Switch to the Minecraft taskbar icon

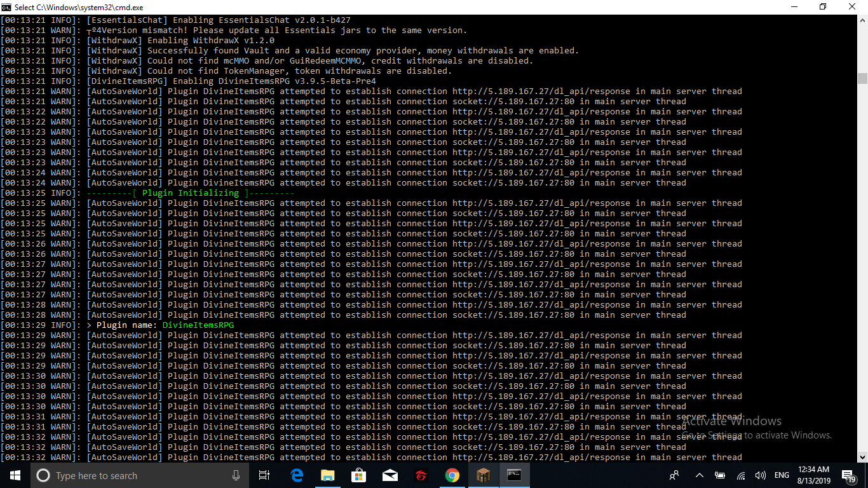tap(483, 475)
